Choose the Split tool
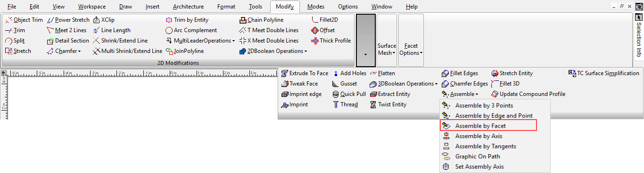Image resolution: width=644 pixels, height=173 pixels. click(15, 41)
